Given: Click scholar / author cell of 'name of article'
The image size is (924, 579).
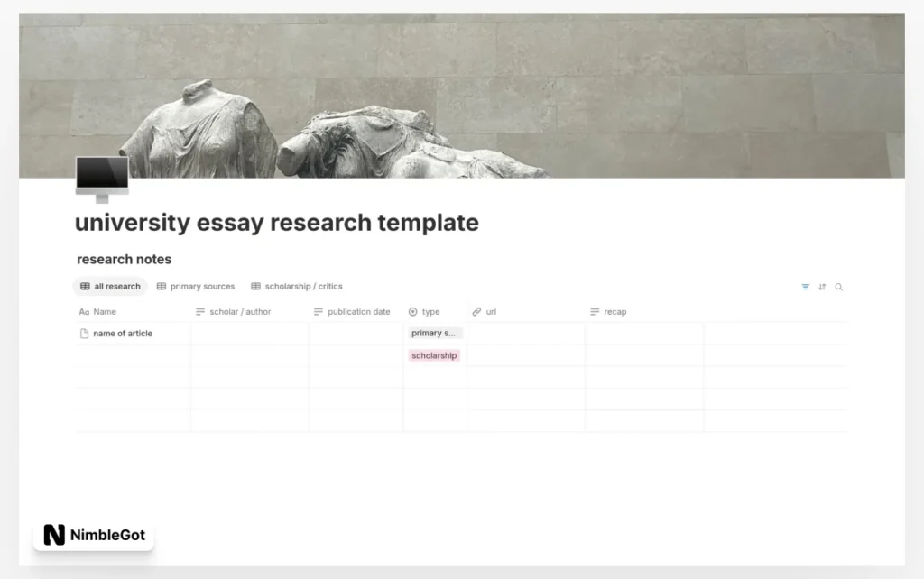Looking at the screenshot, I should click(x=249, y=334).
